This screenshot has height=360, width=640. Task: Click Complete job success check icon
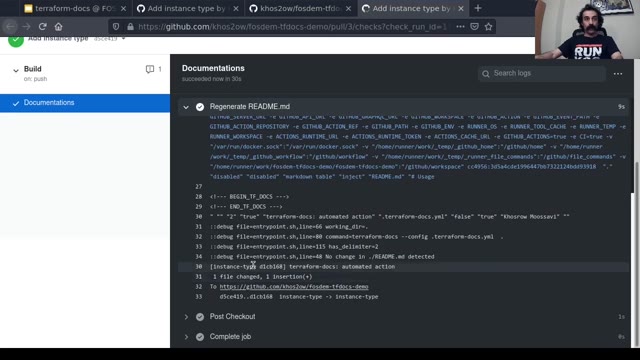click(200, 337)
